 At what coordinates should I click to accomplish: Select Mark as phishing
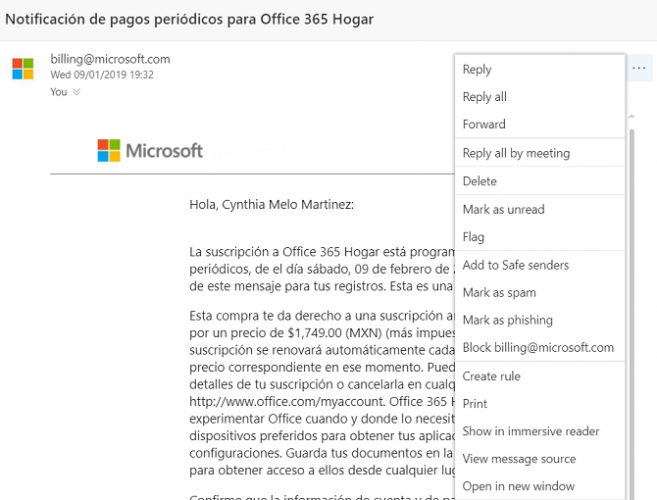(x=540, y=320)
